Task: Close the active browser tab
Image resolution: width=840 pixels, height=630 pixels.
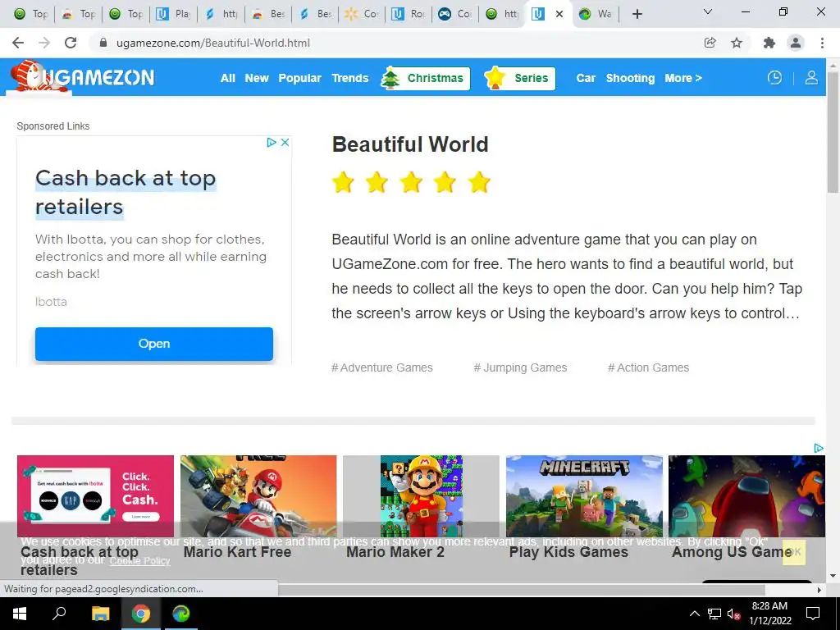Action: pos(559,14)
